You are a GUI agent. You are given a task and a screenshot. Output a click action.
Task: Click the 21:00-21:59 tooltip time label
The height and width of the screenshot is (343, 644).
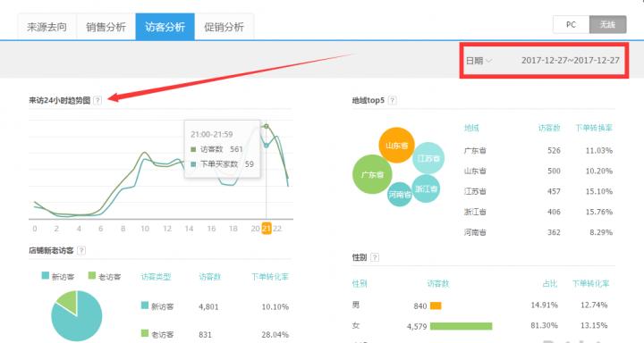tap(211, 135)
